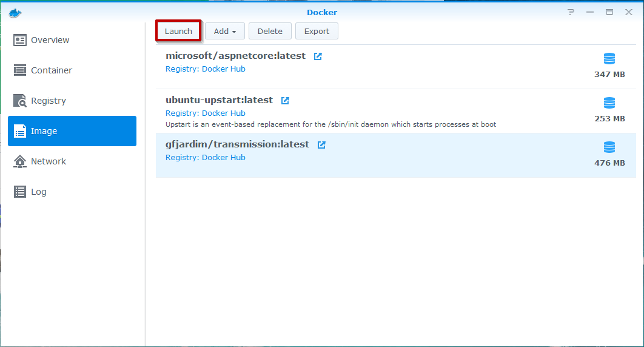This screenshot has width=644, height=347.
Task: Open the Log section
Action: point(72,192)
